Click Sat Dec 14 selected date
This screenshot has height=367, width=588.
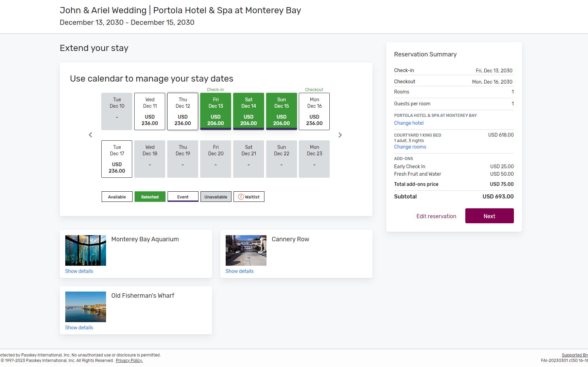249,111
